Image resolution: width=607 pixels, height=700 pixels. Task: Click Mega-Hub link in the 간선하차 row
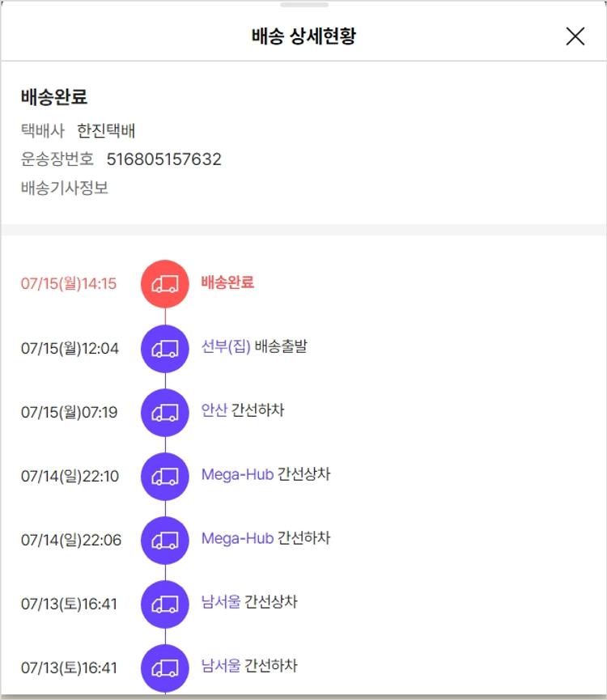point(237,539)
